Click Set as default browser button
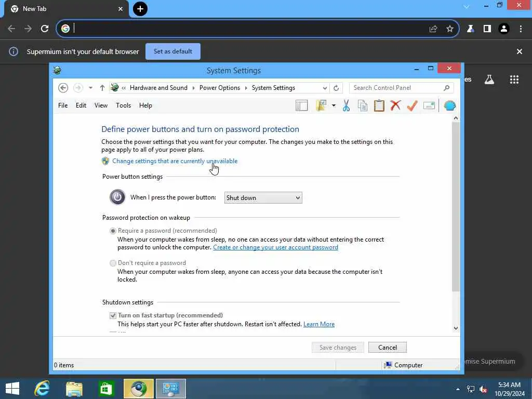532x399 pixels. click(x=173, y=51)
